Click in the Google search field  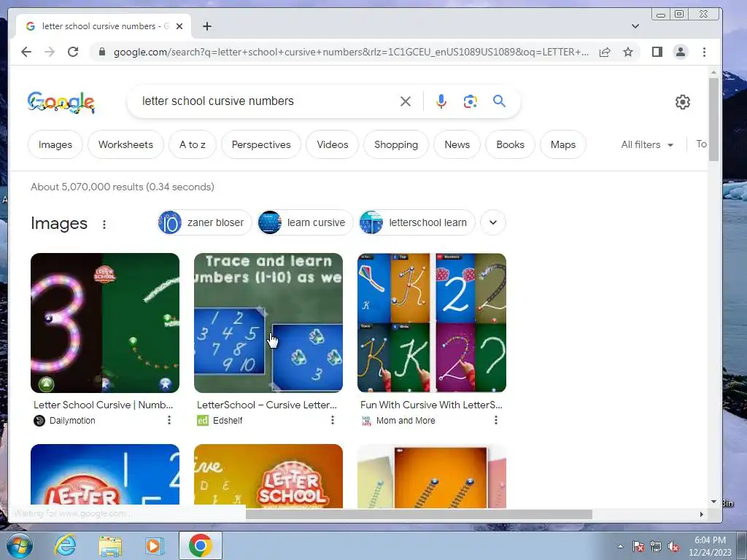point(267,101)
